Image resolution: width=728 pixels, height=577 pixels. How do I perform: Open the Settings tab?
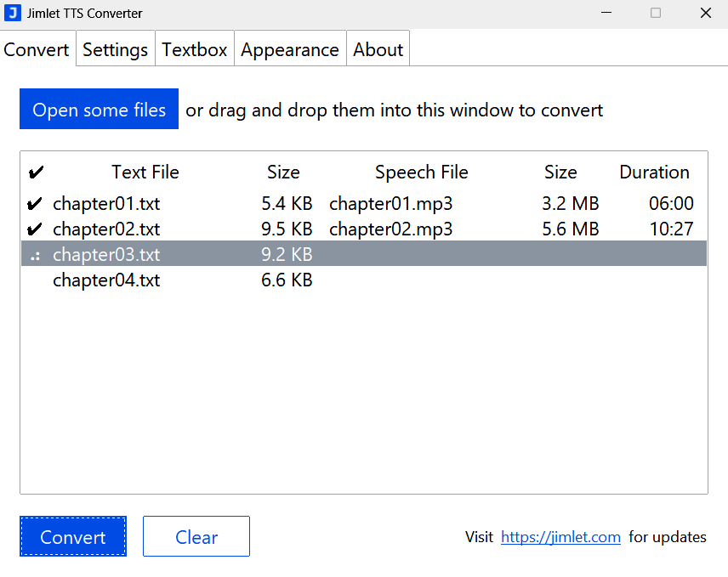click(x=115, y=49)
